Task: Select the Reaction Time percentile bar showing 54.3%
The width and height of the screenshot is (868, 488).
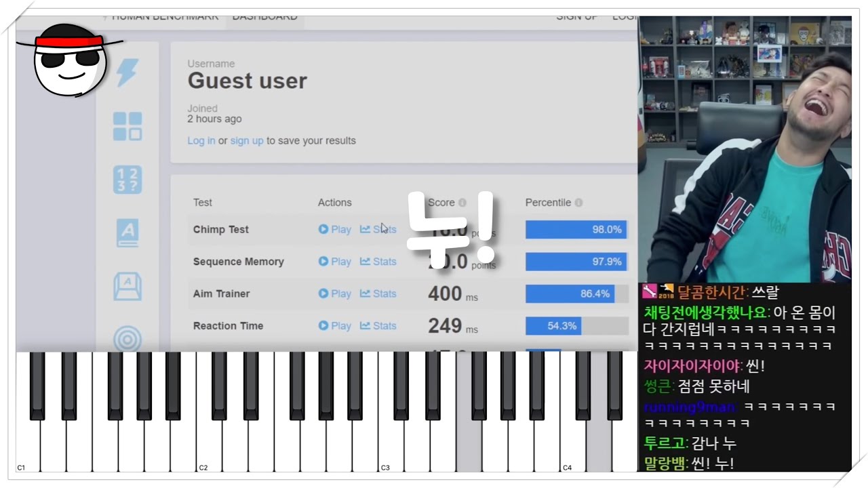Action: [x=553, y=326]
